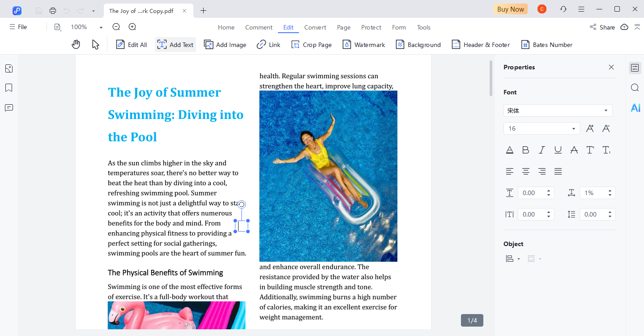Screen dimensions: 644x336
Task: Toggle italic text formatting
Action: (x=542, y=150)
